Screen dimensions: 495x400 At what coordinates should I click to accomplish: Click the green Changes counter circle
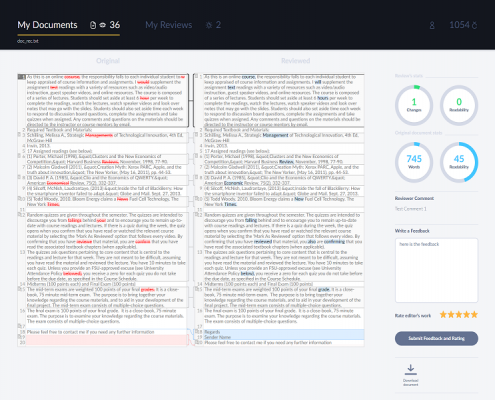[414, 105]
